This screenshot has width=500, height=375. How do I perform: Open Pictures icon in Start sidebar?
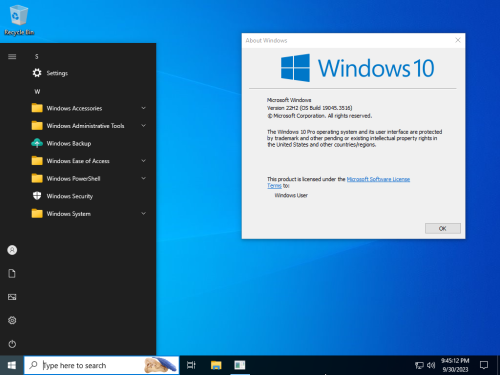coord(12,297)
